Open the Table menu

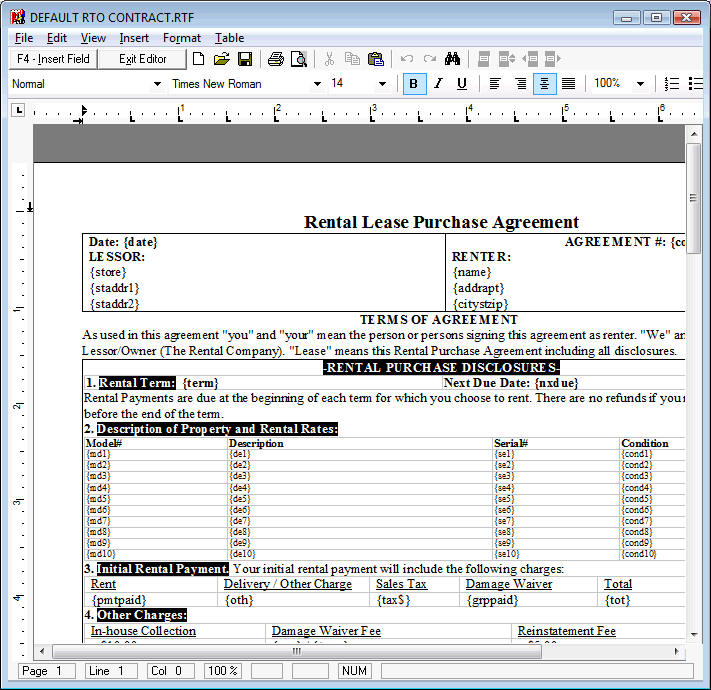[x=229, y=38]
